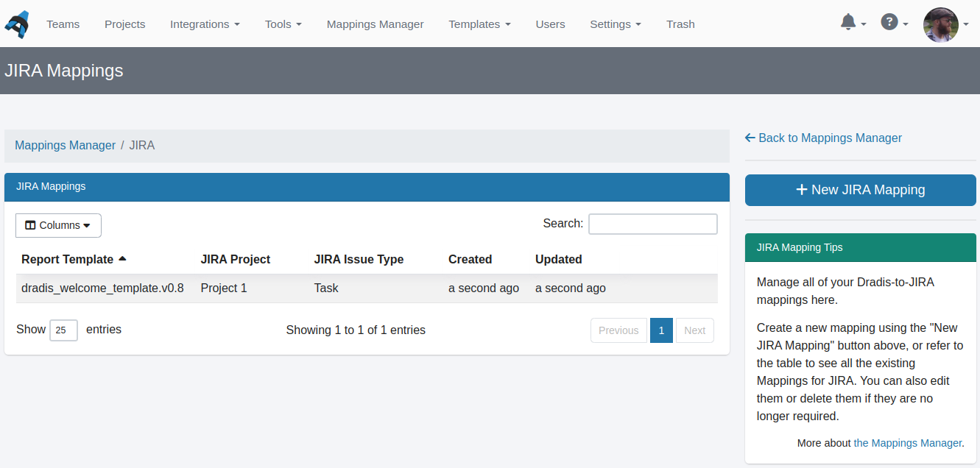Open the Settings dropdown

616,24
